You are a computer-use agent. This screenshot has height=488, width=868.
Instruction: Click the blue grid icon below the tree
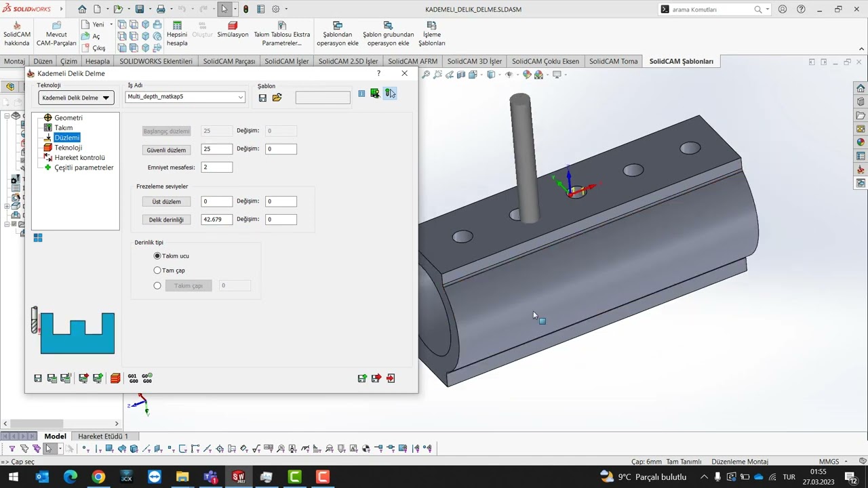38,237
